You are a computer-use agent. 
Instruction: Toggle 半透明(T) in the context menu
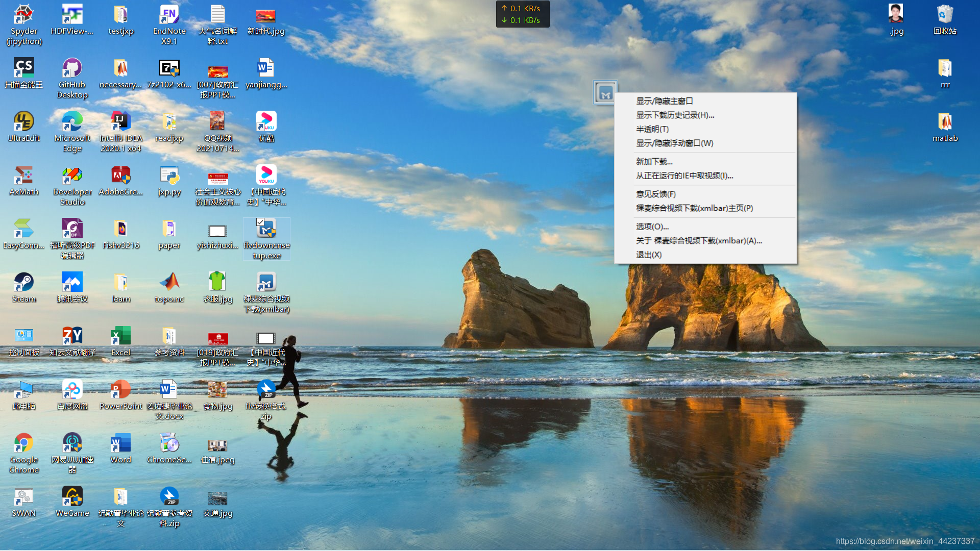pos(652,129)
